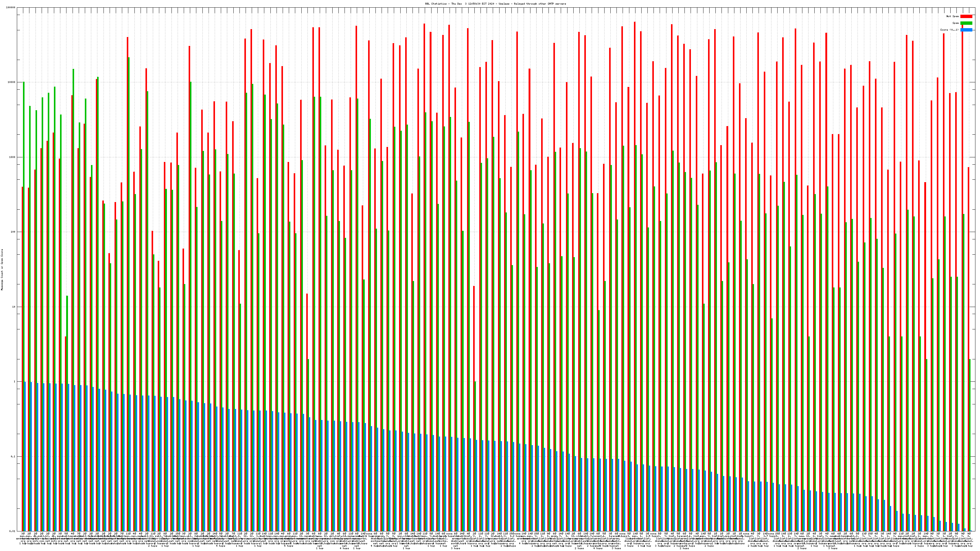This screenshot has height=551, width=980.
Task: Click 'Message Count or Spam Score' axis label
Action: click(2, 270)
